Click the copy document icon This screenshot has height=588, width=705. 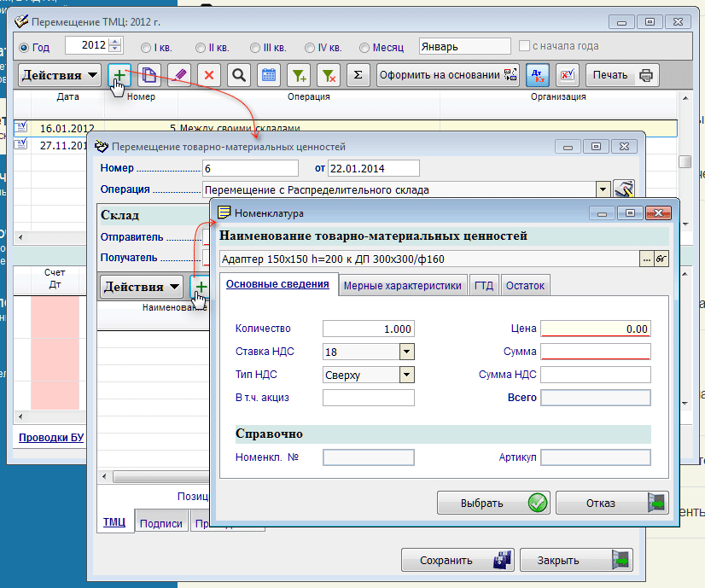pos(149,74)
